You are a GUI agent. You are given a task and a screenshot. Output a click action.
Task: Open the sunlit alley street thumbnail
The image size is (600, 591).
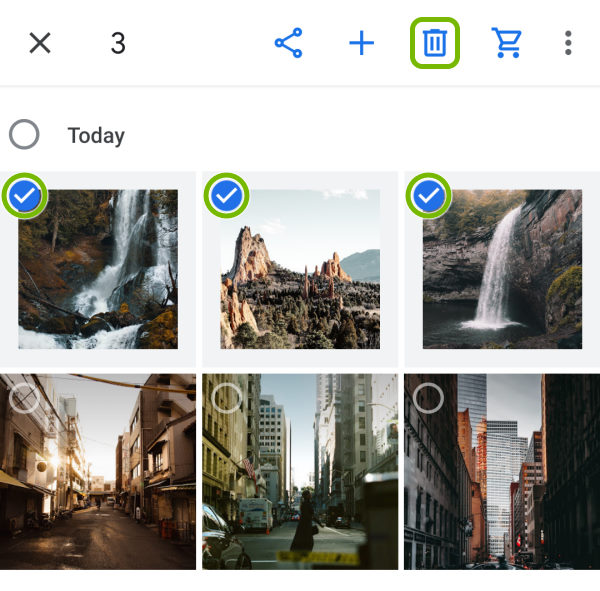[98, 472]
